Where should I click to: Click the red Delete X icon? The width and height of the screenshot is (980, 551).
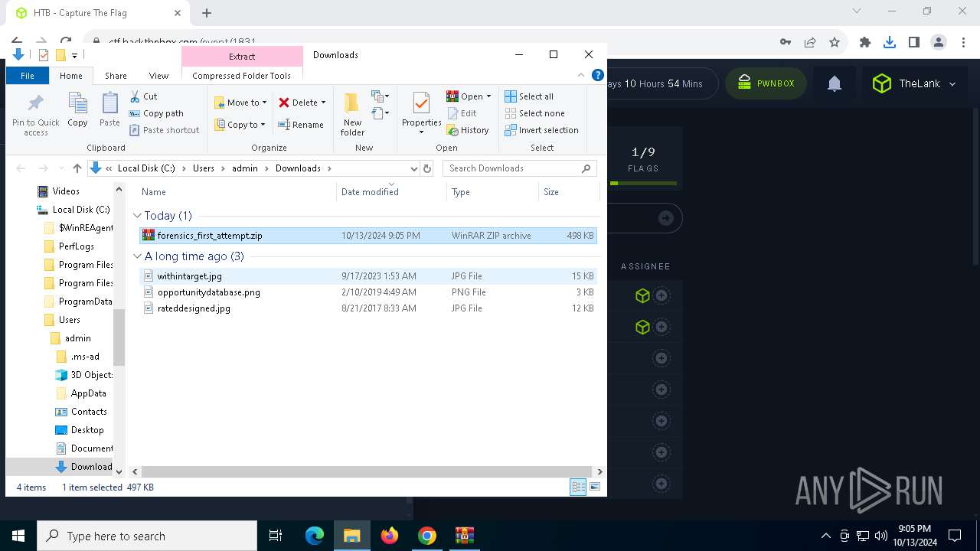click(284, 103)
